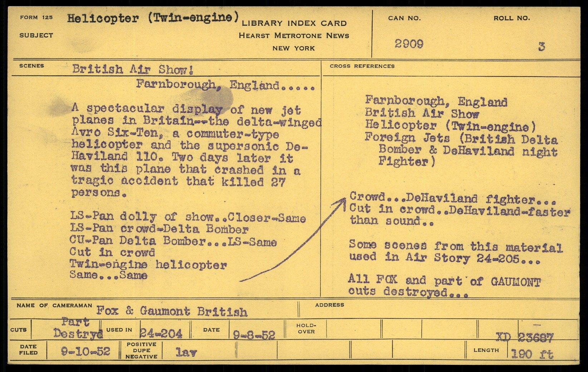Click the 'Hearst Metrotone News' text
The image size is (588, 372).
click(x=294, y=35)
